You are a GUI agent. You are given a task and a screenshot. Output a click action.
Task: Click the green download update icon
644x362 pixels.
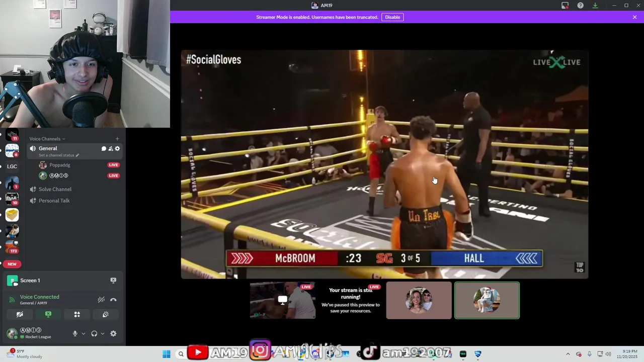click(x=595, y=6)
